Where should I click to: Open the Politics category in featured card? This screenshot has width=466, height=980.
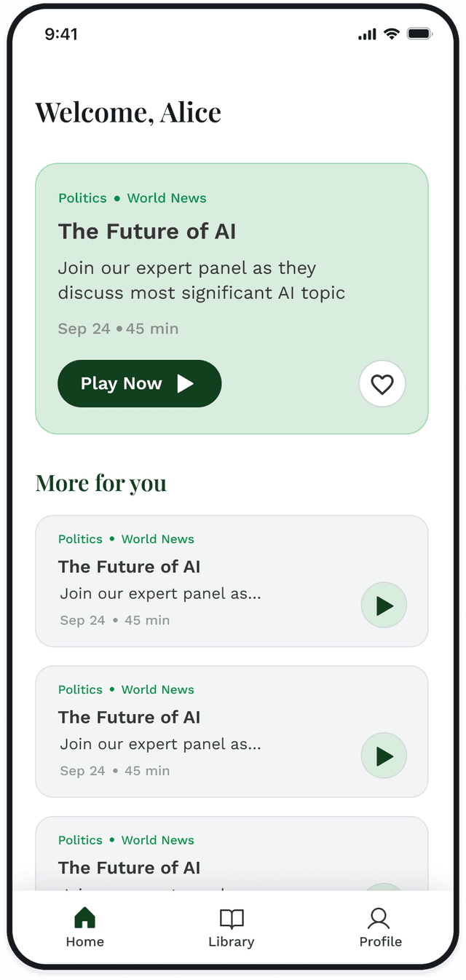pos(82,197)
